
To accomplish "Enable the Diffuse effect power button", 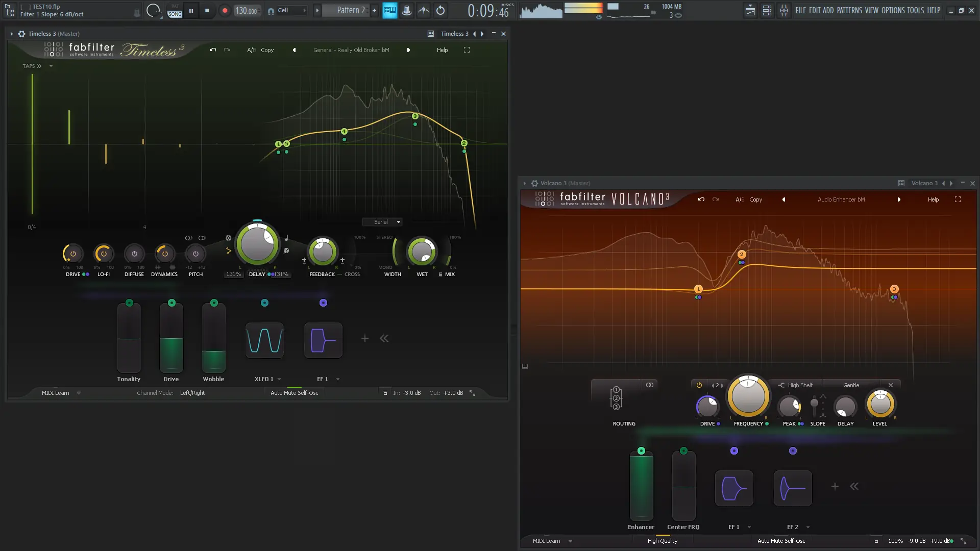I will point(134,254).
